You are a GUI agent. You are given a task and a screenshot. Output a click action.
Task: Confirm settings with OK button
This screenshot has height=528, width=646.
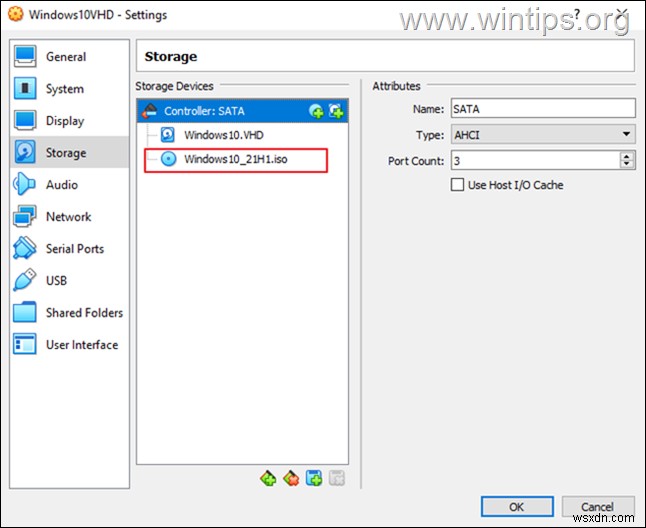pyautogui.click(x=517, y=506)
